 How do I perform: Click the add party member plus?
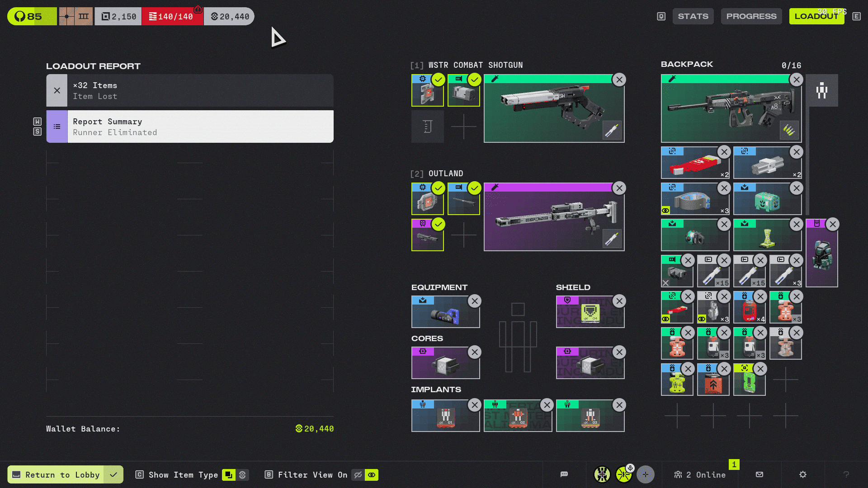tap(645, 474)
